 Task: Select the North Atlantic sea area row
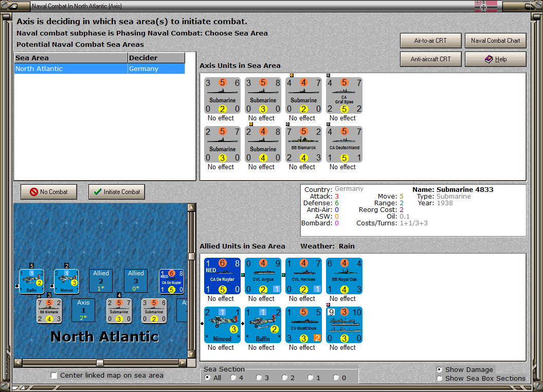coord(100,68)
